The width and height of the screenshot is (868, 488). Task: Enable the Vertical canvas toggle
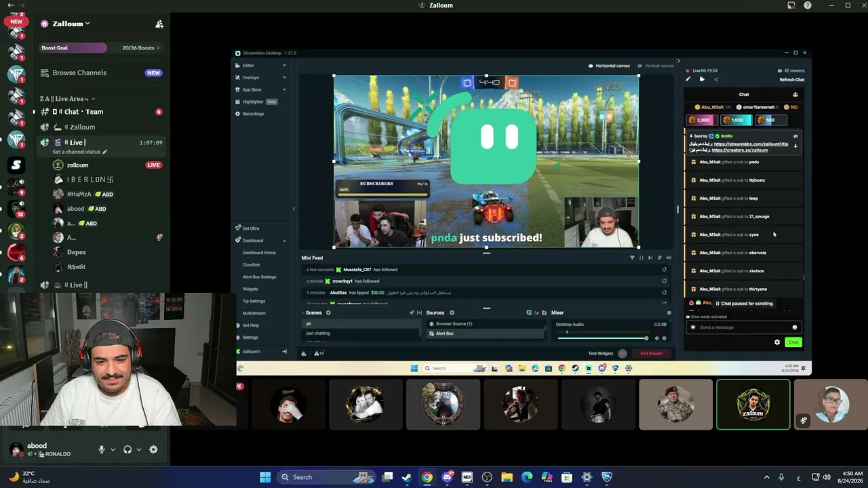(x=655, y=66)
